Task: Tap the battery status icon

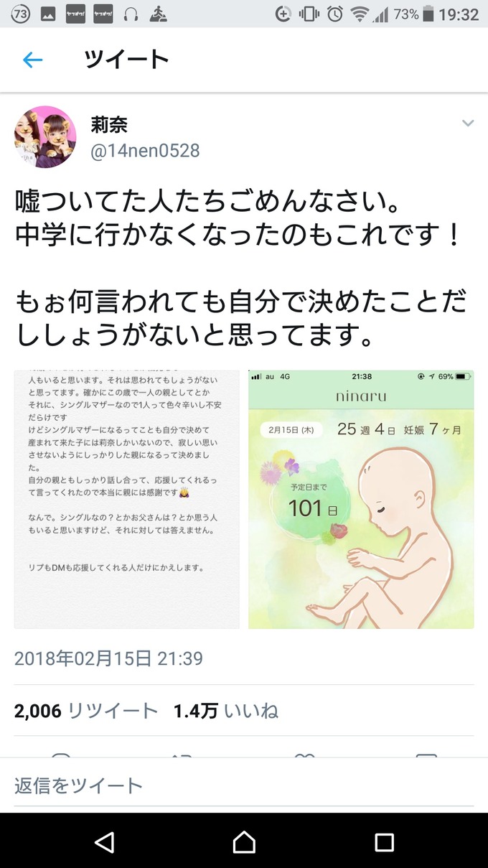Action: (x=430, y=14)
